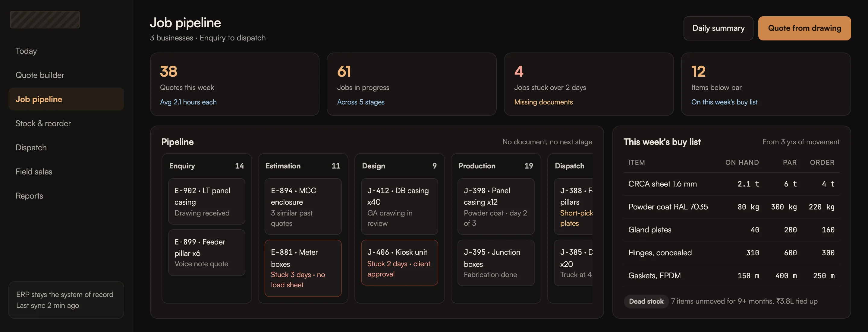
Task: Select the Gaskets, EPDM row
Action: tap(731, 276)
